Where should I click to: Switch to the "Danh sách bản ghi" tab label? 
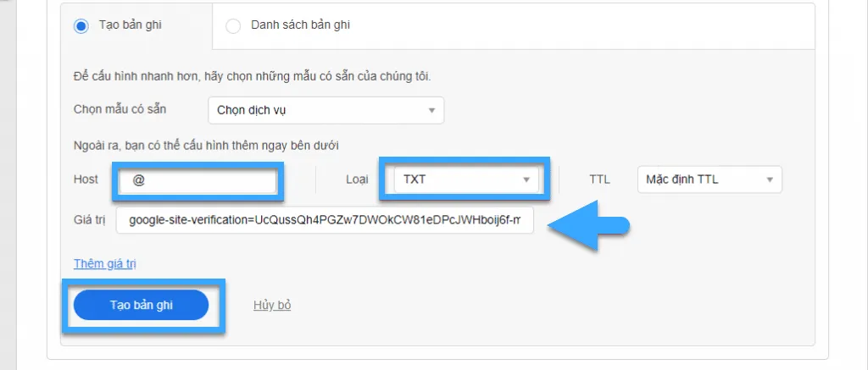coord(300,25)
